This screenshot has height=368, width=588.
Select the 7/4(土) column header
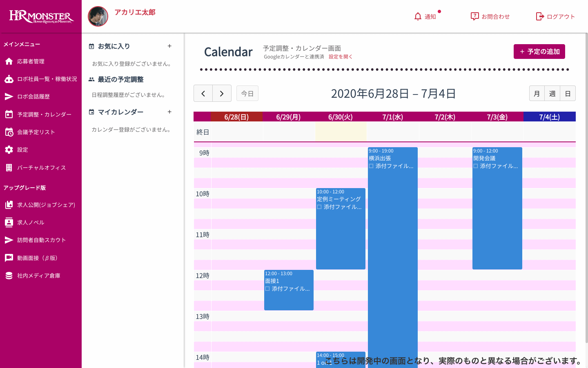coord(550,117)
